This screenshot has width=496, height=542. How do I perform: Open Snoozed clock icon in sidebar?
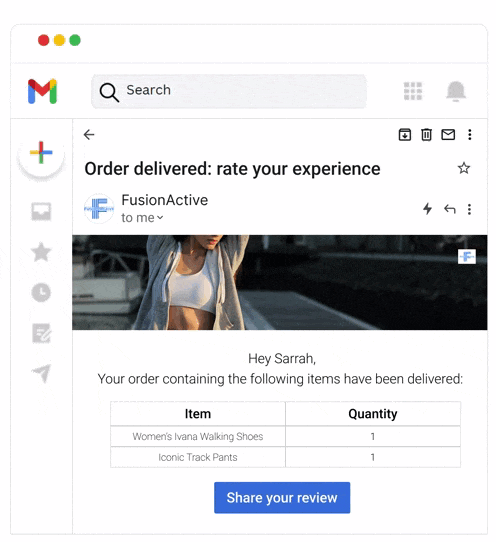click(41, 292)
